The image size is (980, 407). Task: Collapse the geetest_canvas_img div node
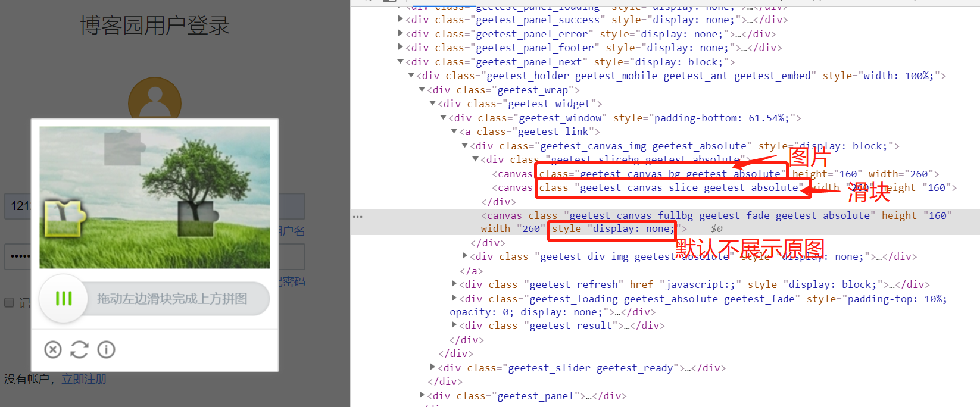click(465, 145)
